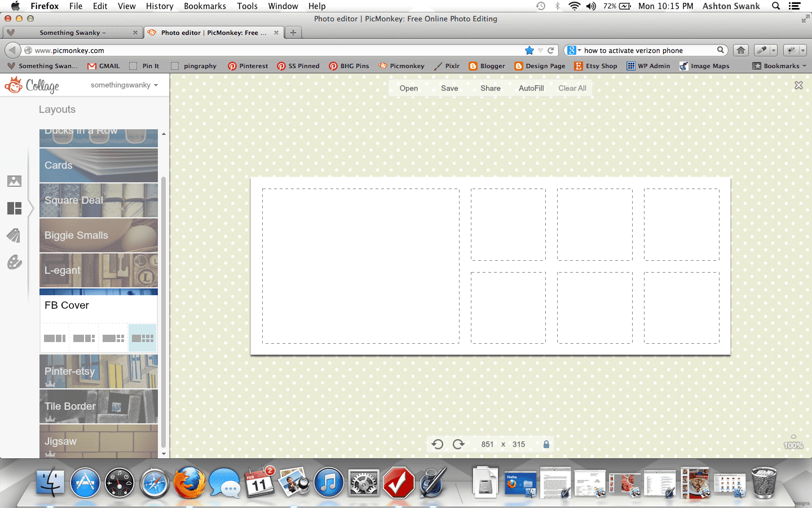
Task: Click the PicMonkey monkey logo
Action: click(14, 86)
